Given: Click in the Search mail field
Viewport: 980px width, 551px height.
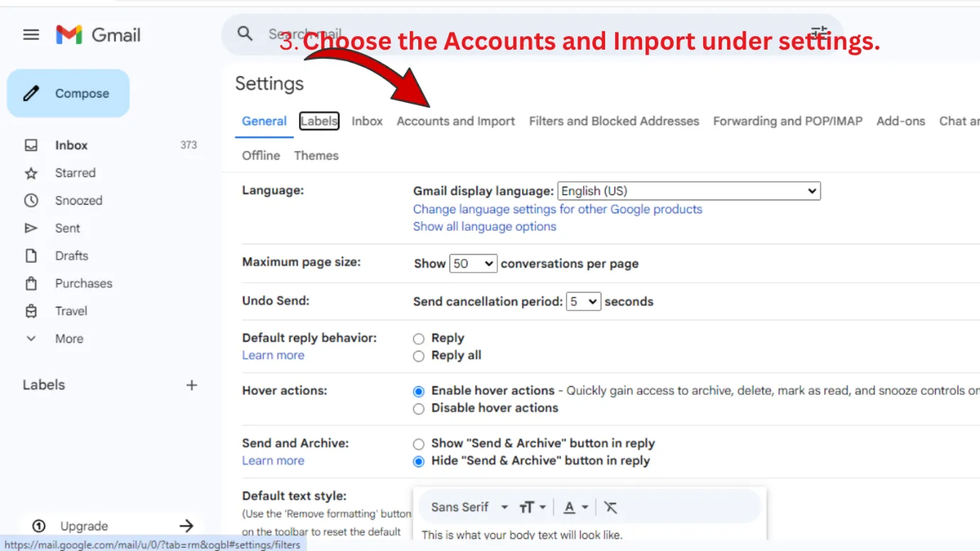Looking at the screenshot, I should [533, 34].
